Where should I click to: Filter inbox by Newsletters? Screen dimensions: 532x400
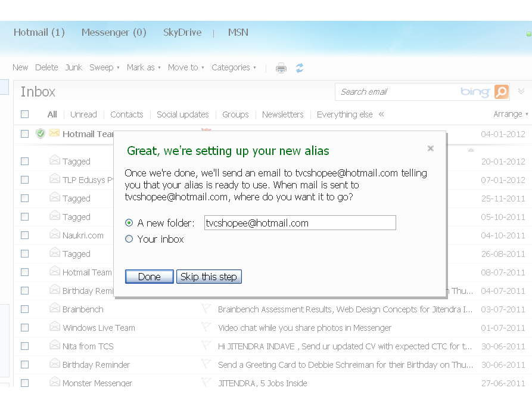[282, 114]
